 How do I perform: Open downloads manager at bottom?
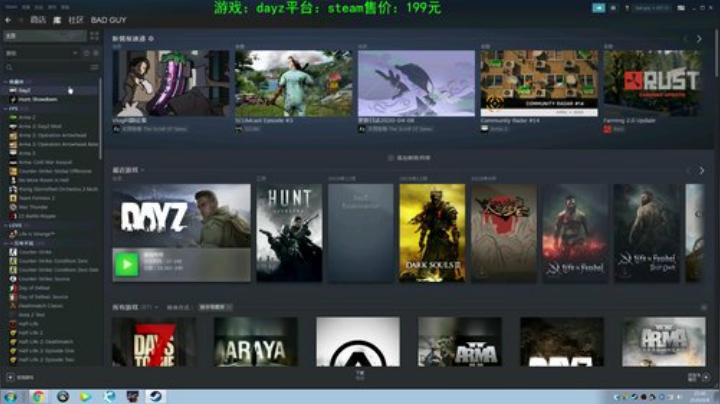pyautogui.click(x=360, y=376)
